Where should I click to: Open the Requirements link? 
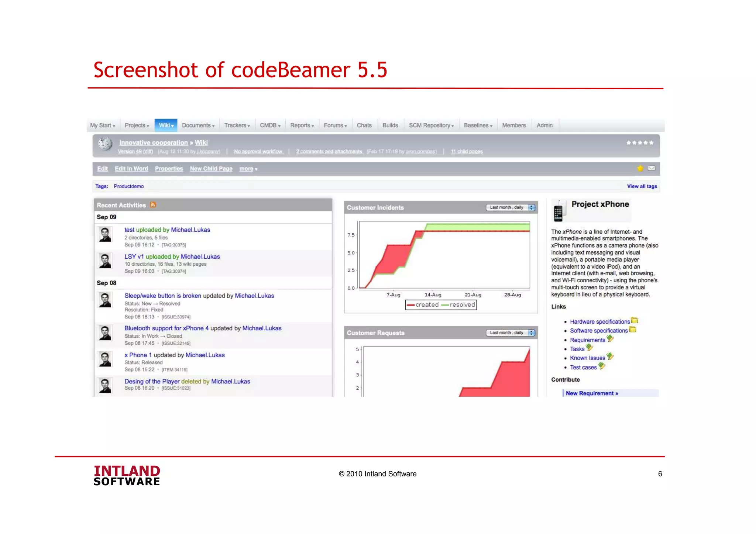pyautogui.click(x=588, y=340)
